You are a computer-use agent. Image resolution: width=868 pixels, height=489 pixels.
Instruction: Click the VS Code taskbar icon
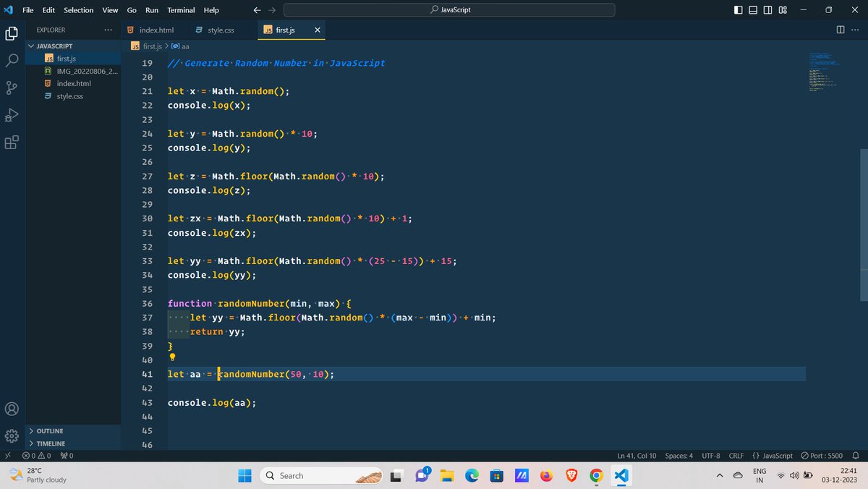click(620, 475)
